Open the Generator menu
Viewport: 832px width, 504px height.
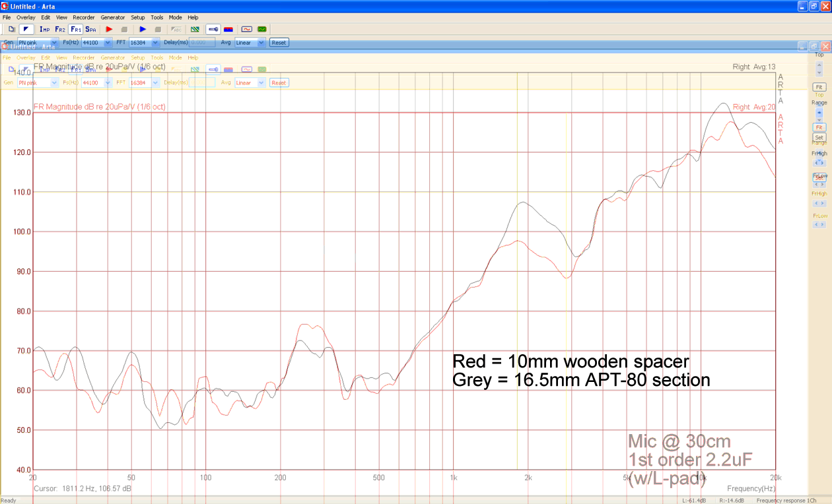[x=112, y=17]
